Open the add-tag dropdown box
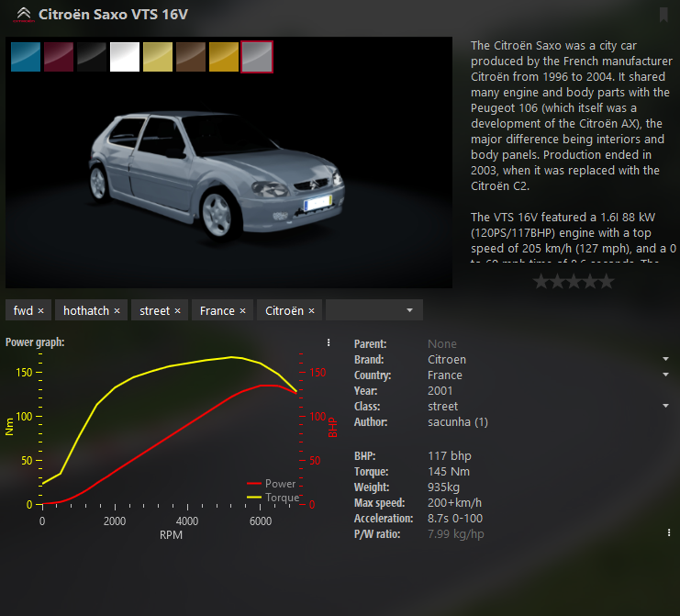680x616 pixels. (373, 310)
